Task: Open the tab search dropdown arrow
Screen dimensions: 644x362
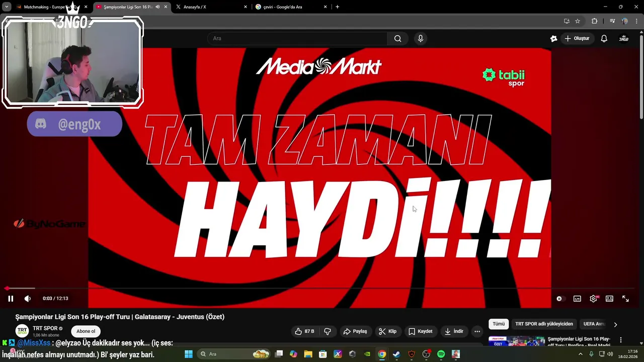Action: click(x=7, y=7)
